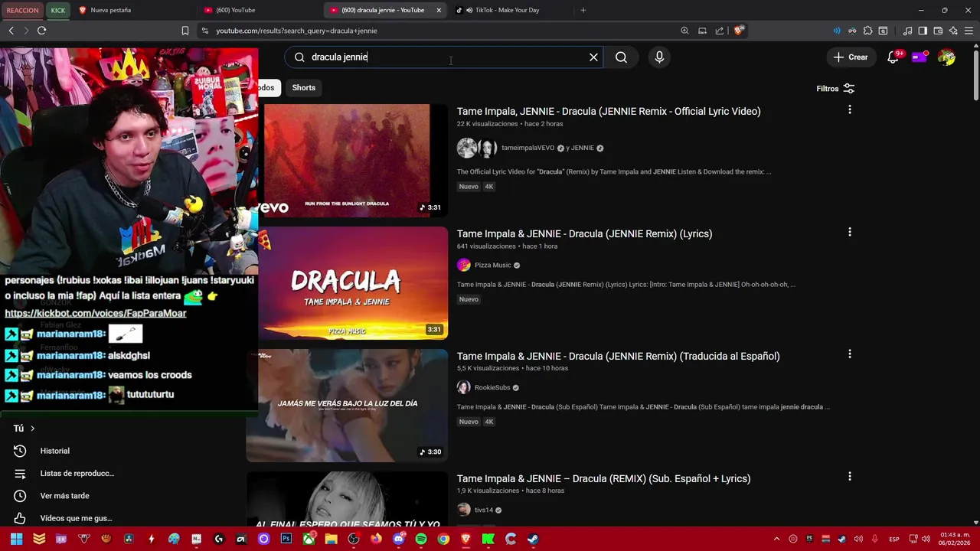The height and width of the screenshot is (551, 980).
Task: Open the Filtros search filters
Action: click(x=835, y=89)
